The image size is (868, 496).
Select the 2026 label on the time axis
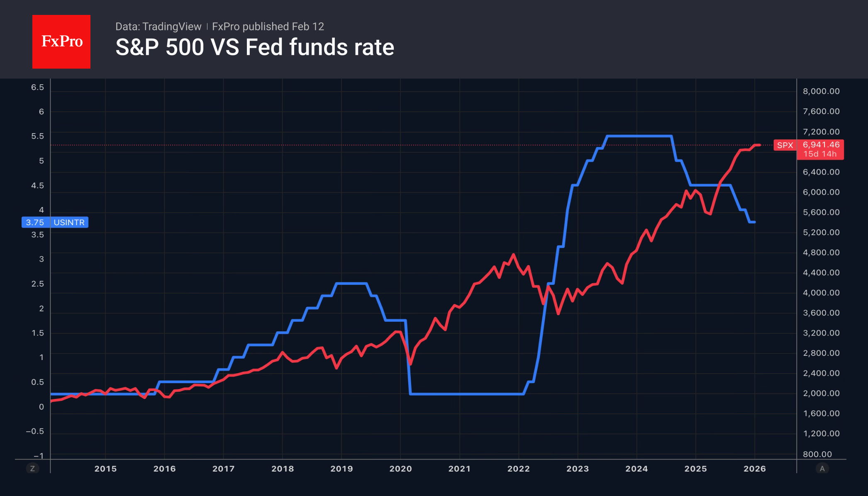754,469
